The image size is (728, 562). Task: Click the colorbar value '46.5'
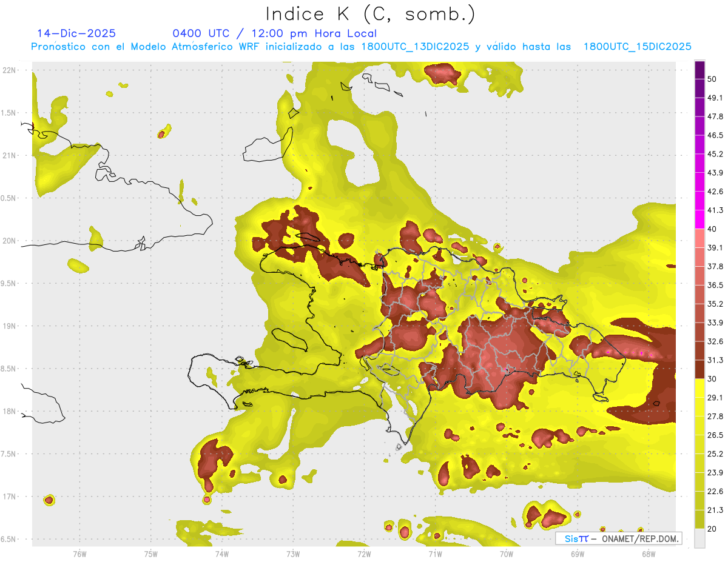pos(715,135)
